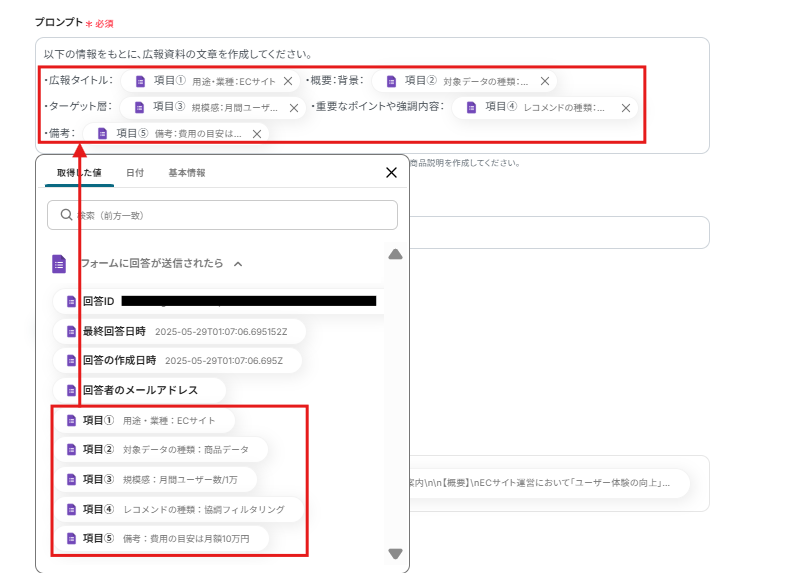Collapse the フォームに回答が送信されたら section

pos(238,264)
